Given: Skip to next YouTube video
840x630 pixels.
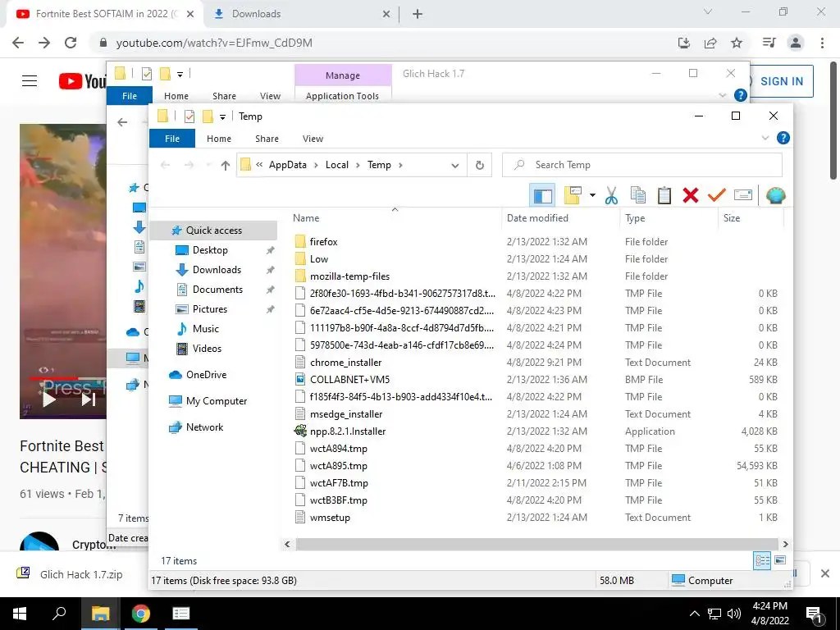Looking at the screenshot, I should point(89,399).
